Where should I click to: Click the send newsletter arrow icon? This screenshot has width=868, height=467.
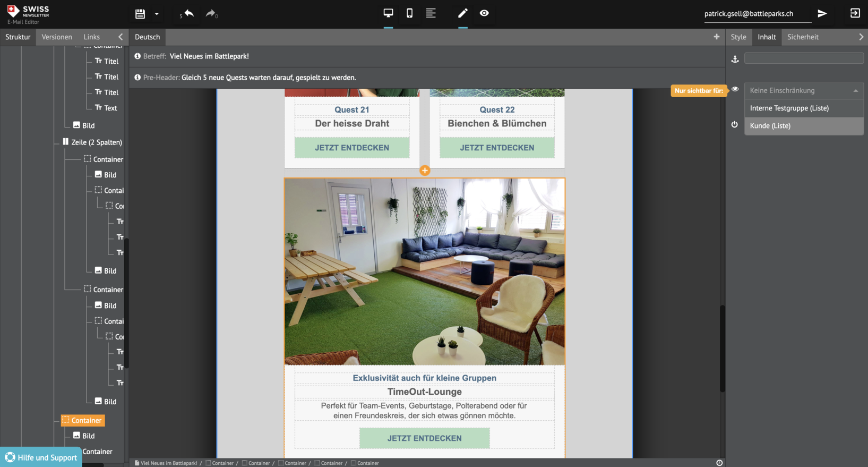click(x=822, y=13)
